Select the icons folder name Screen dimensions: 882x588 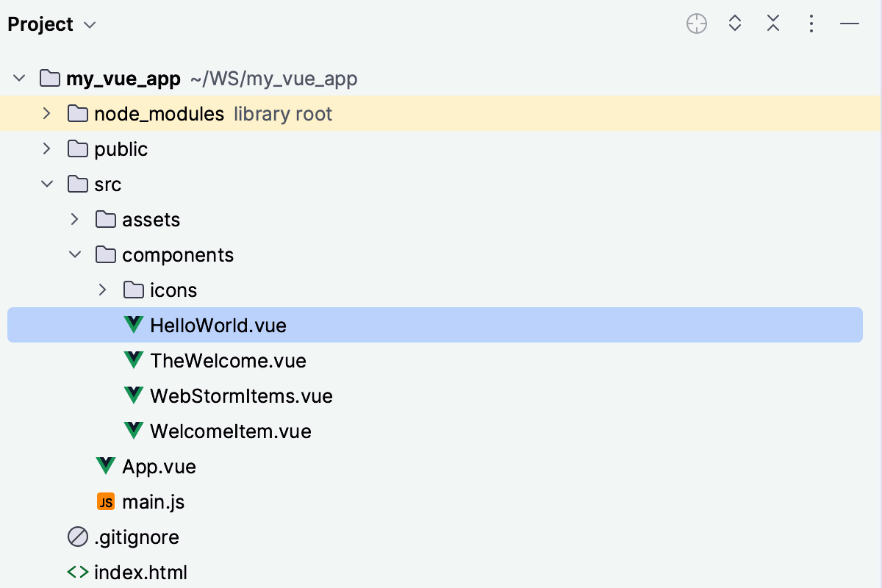point(173,290)
